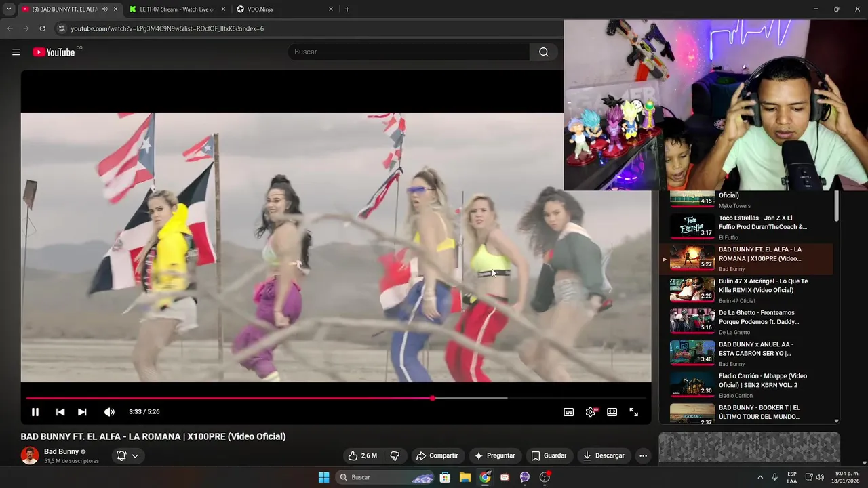Click taskbar Buscar search box
The width and height of the screenshot is (868, 488).
(x=384, y=477)
